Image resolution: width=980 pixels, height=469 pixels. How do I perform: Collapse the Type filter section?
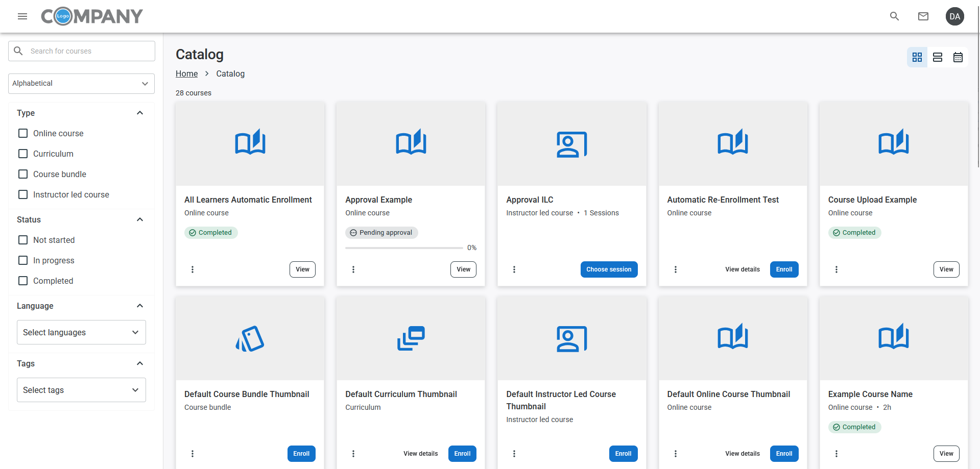point(140,113)
